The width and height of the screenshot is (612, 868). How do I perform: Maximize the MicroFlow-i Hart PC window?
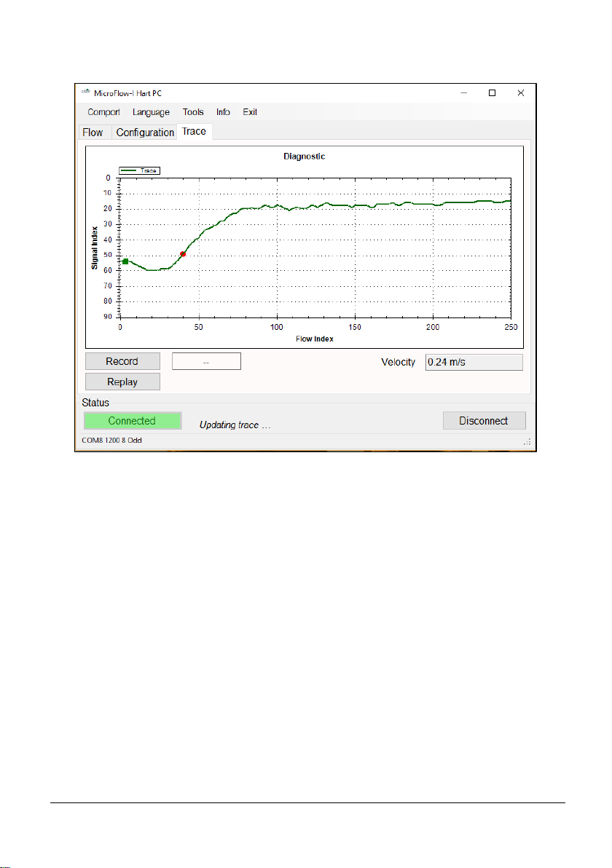click(x=492, y=93)
